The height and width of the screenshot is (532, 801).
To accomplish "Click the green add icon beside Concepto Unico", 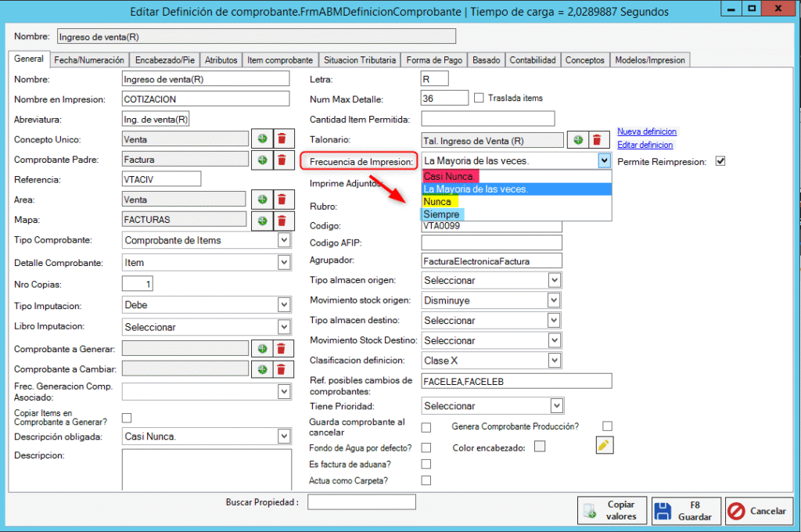I will (262, 139).
